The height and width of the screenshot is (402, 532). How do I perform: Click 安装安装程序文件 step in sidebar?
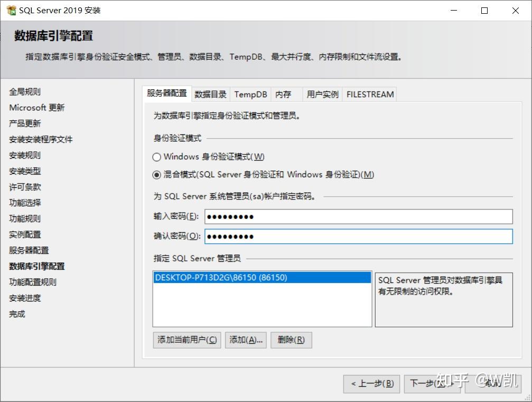[41, 139]
